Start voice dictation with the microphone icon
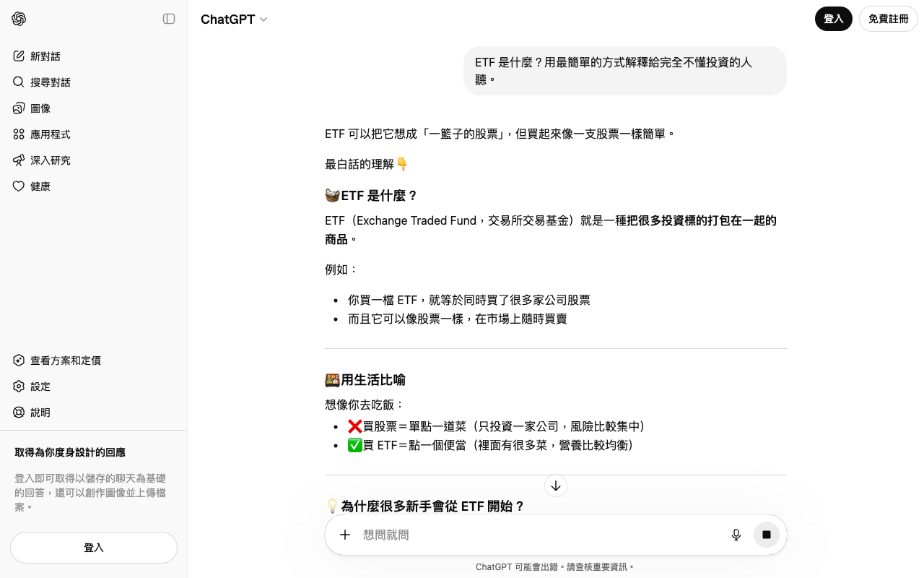The image size is (924, 578). coord(736,535)
